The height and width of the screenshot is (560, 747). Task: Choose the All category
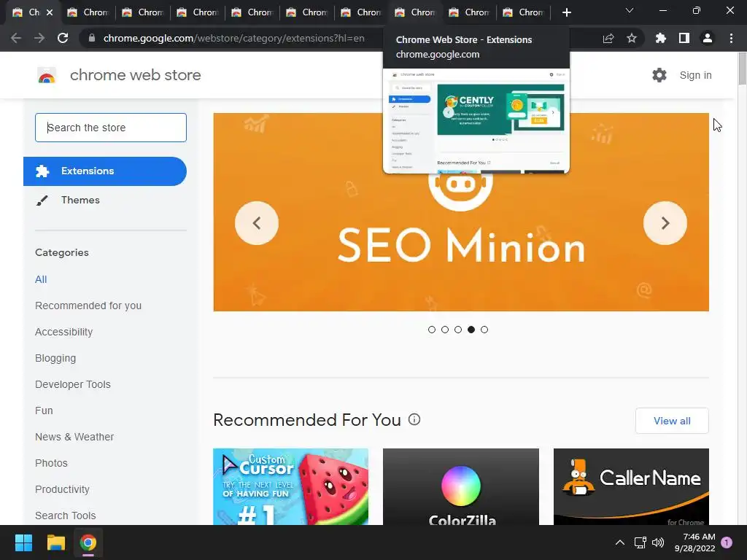(41, 279)
